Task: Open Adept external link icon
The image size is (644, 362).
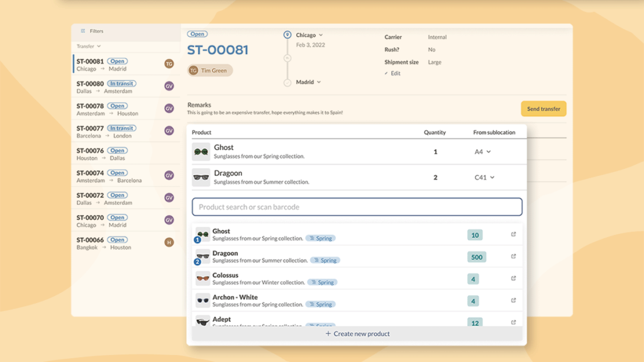Action: point(513,322)
